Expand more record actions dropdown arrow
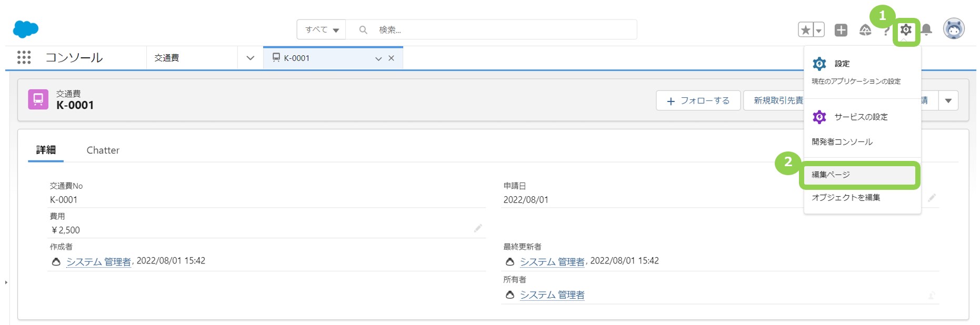 point(948,100)
